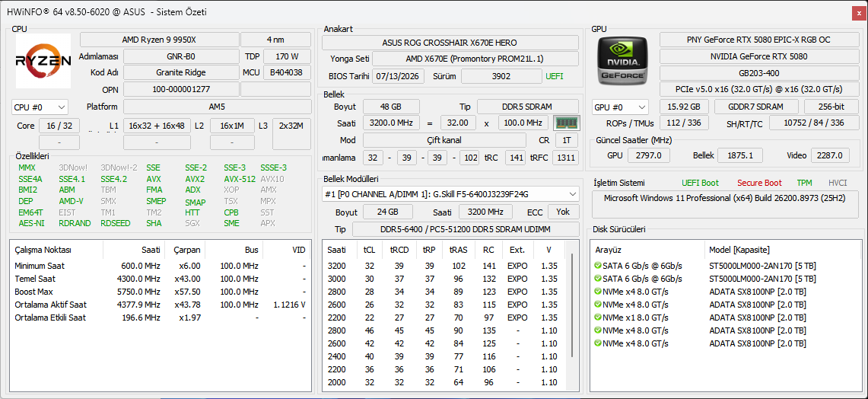Click the 3902 BIOS version field
This screenshot has height=399, width=868.
coord(501,76)
